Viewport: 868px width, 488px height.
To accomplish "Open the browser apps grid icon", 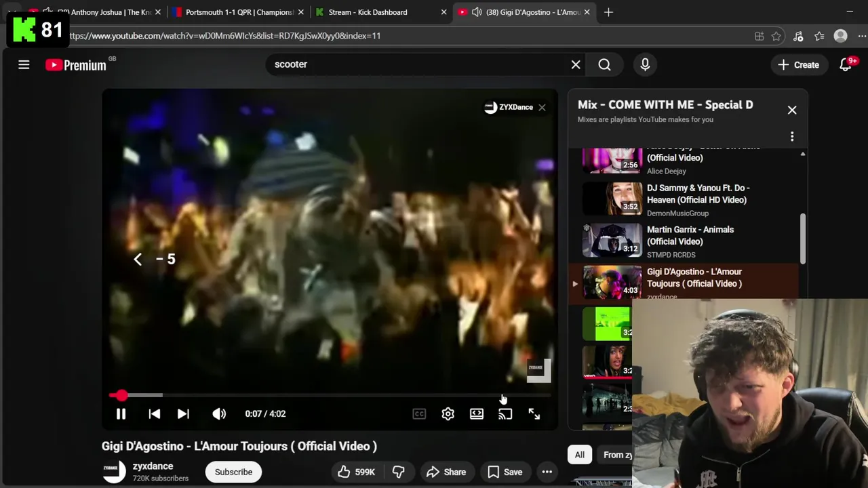I will pyautogui.click(x=759, y=36).
